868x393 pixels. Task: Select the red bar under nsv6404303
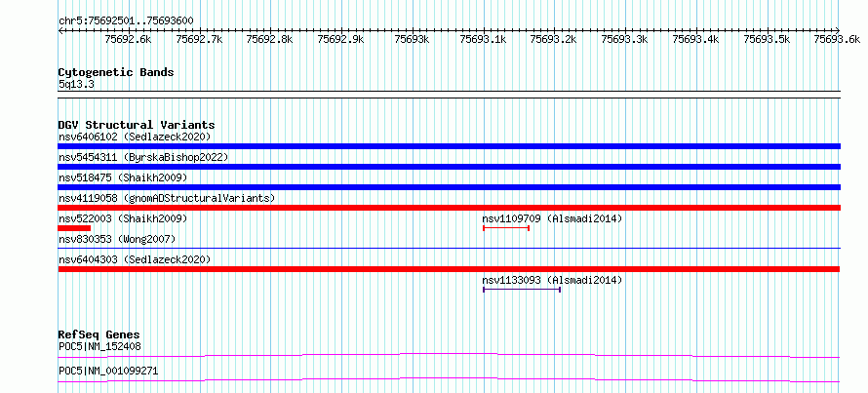[x=449, y=269]
